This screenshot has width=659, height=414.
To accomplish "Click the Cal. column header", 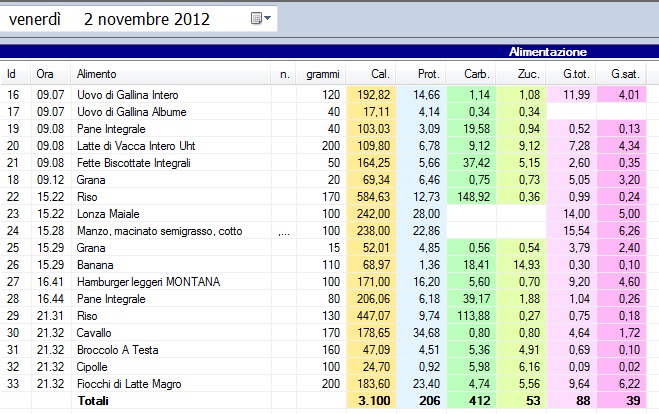I will coord(379,74).
